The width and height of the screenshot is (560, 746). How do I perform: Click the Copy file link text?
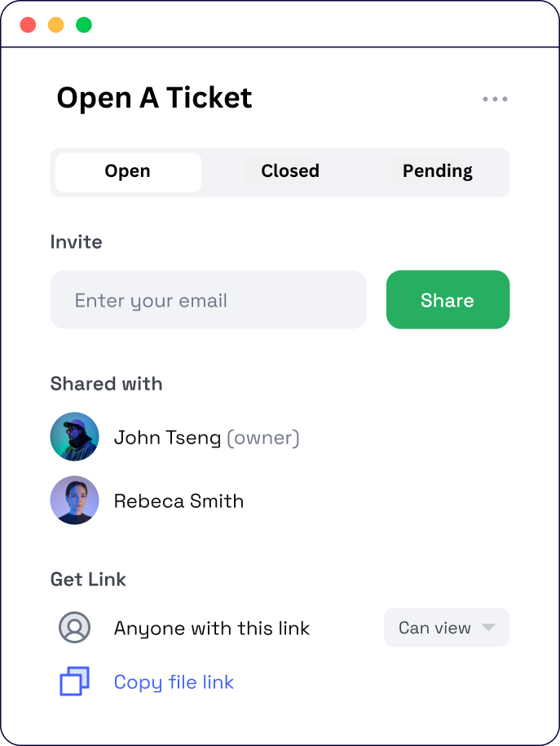pyautogui.click(x=174, y=682)
